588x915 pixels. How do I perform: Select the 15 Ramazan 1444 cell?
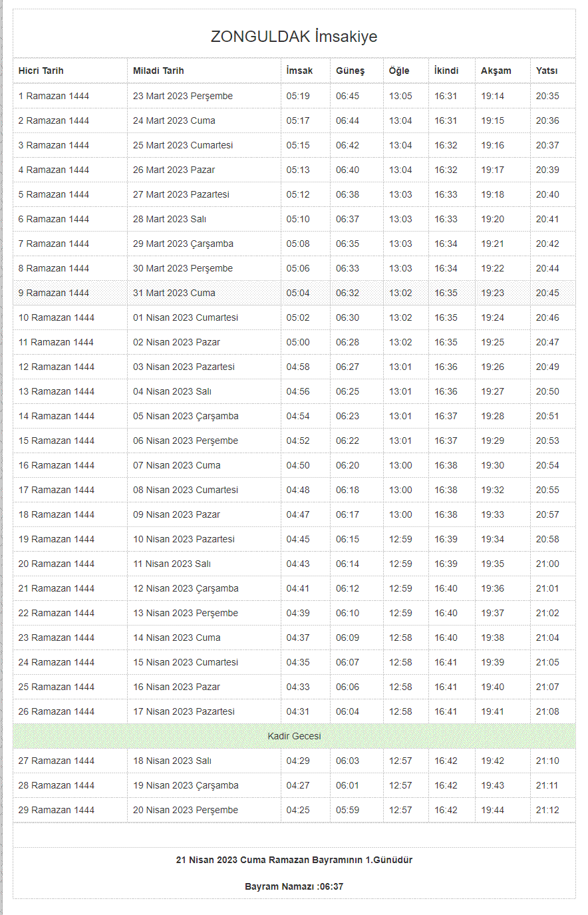pos(57,441)
